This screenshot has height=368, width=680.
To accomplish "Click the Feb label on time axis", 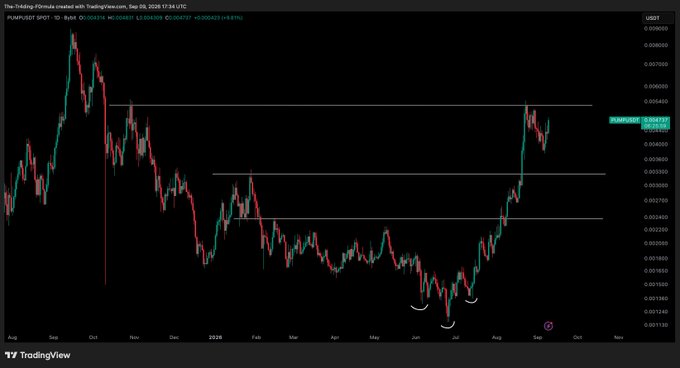I will 256,337.
